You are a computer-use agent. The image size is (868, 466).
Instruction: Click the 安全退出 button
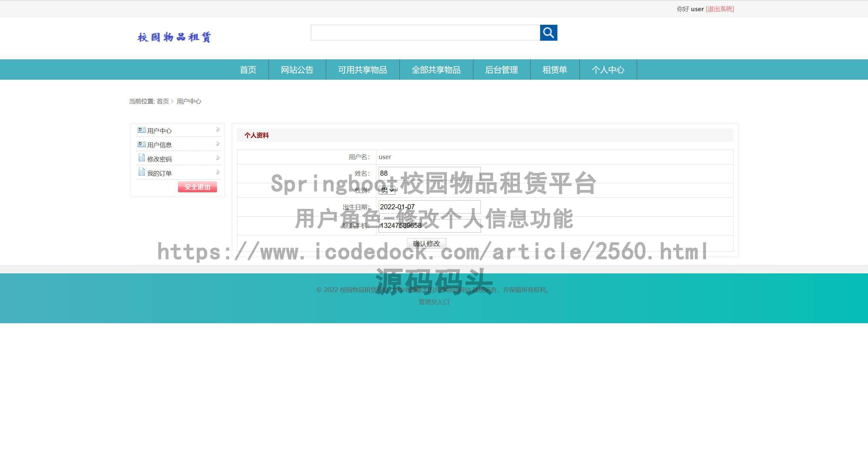coord(197,187)
